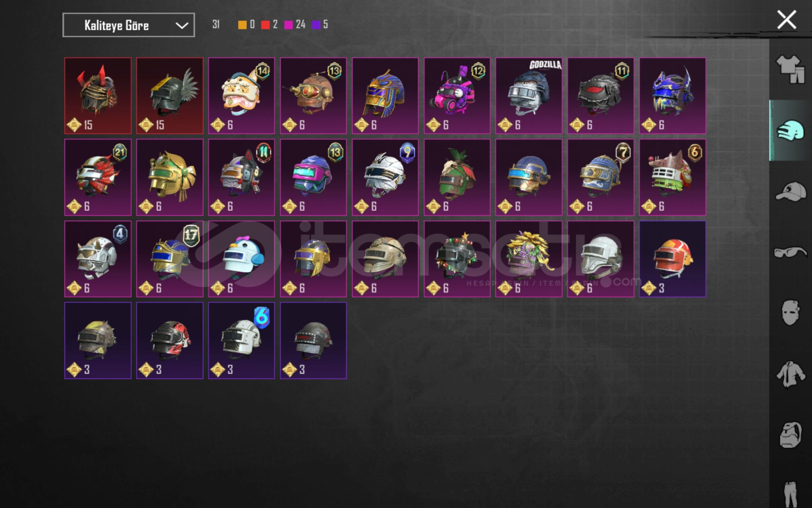Open the pants category icon
The width and height of the screenshot is (812, 508).
point(790,494)
